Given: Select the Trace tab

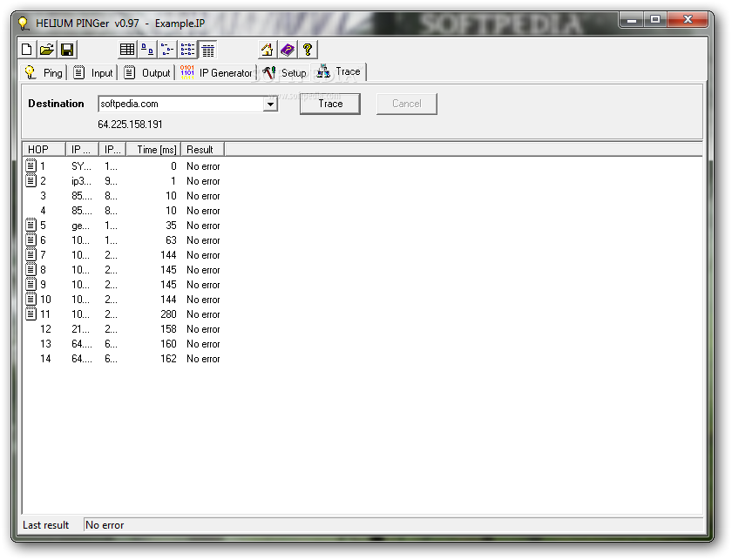Looking at the screenshot, I should point(338,71).
